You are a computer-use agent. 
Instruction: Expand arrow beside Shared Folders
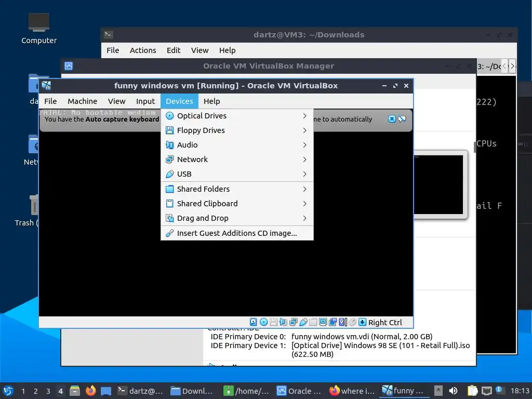click(304, 189)
